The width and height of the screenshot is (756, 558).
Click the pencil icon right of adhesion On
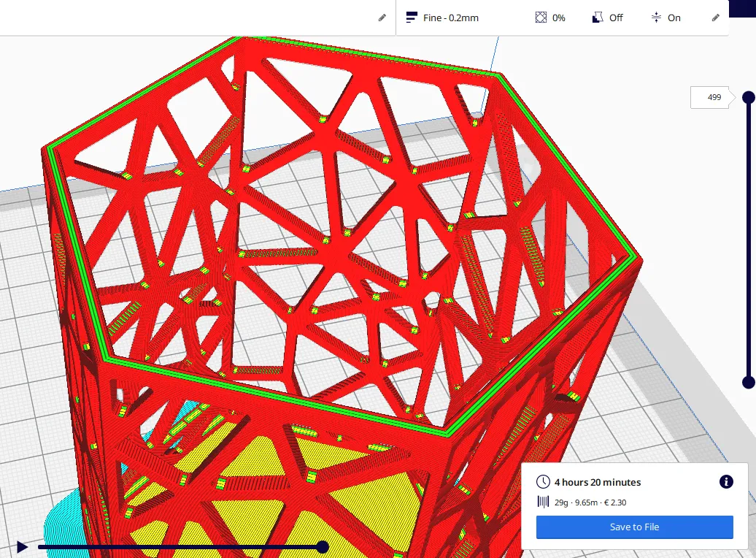point(715,18)
